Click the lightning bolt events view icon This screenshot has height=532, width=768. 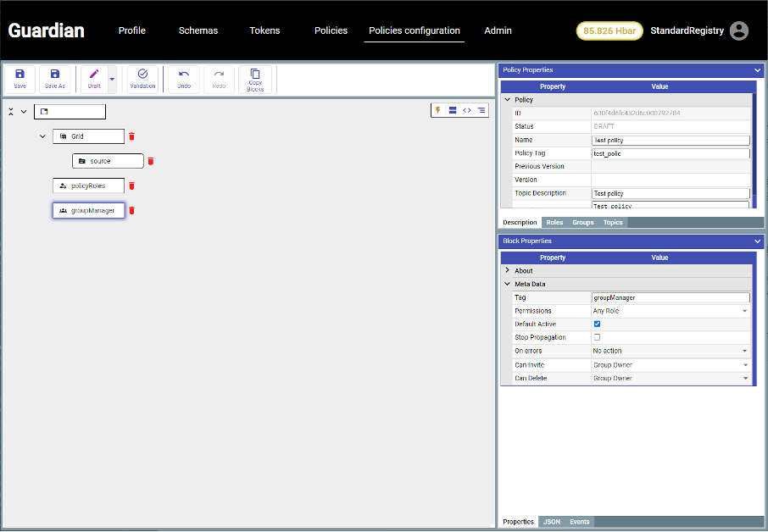tap(438, 110)
